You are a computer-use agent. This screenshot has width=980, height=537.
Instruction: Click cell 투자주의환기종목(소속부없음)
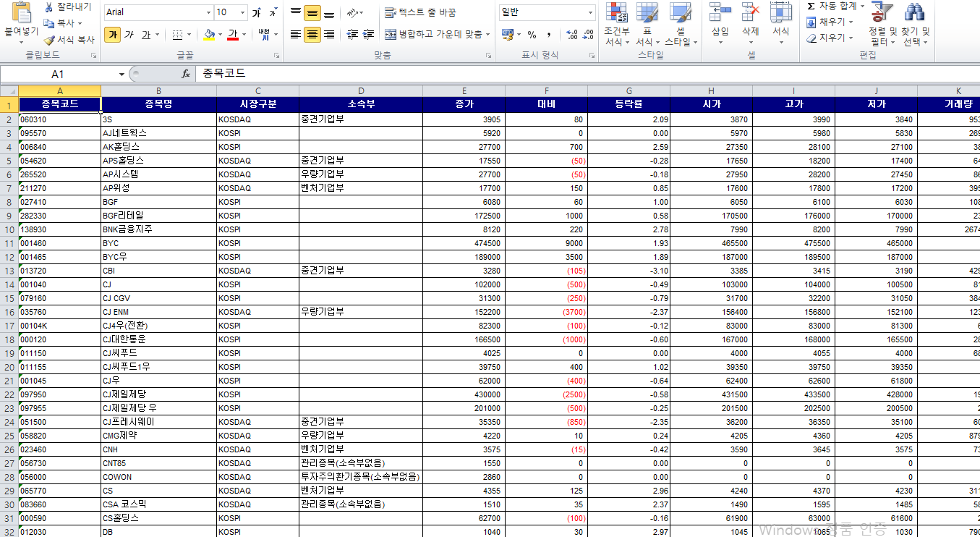(360, 477)
